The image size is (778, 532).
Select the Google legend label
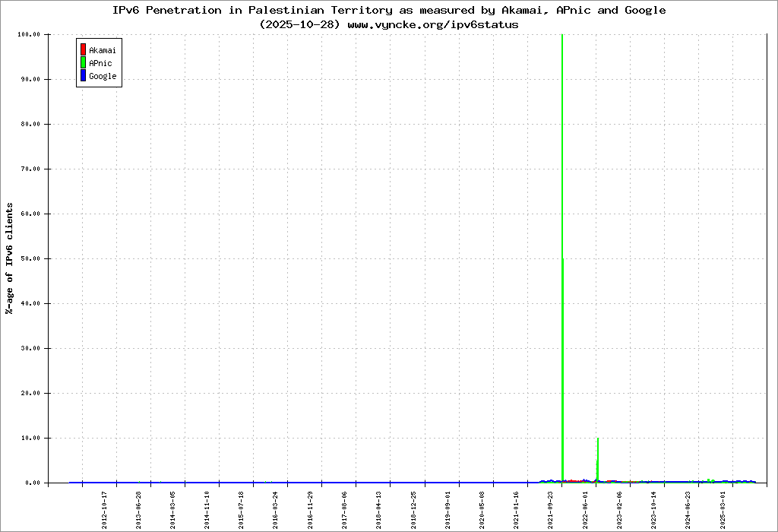(103, 76)
